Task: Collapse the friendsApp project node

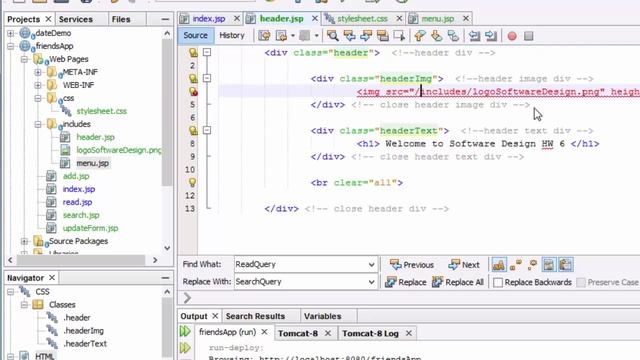Action: (11, 46)
